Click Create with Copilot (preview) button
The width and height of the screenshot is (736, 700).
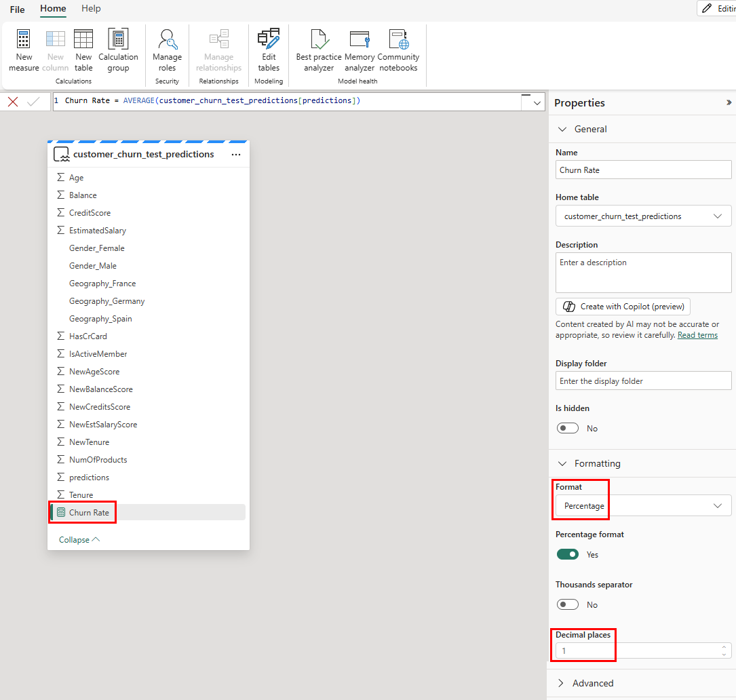(x=623, y=307)
